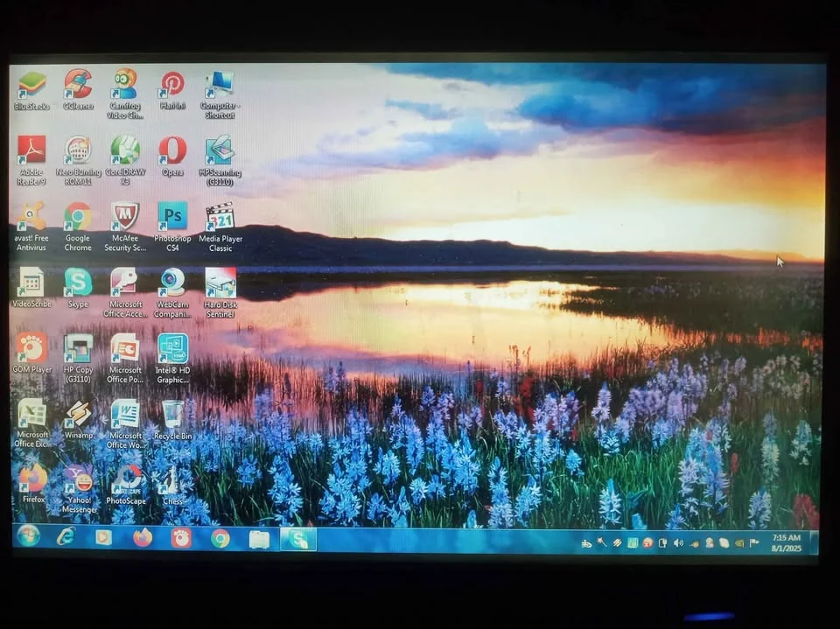
Task: Click the power battery tray icon
Action: (663, 543)
